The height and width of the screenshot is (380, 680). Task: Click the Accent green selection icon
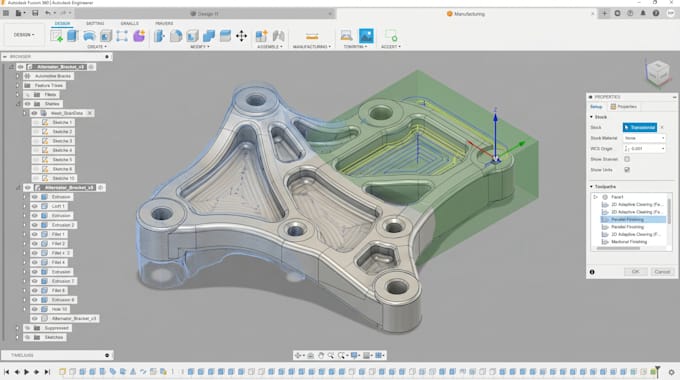pos(391,36)
